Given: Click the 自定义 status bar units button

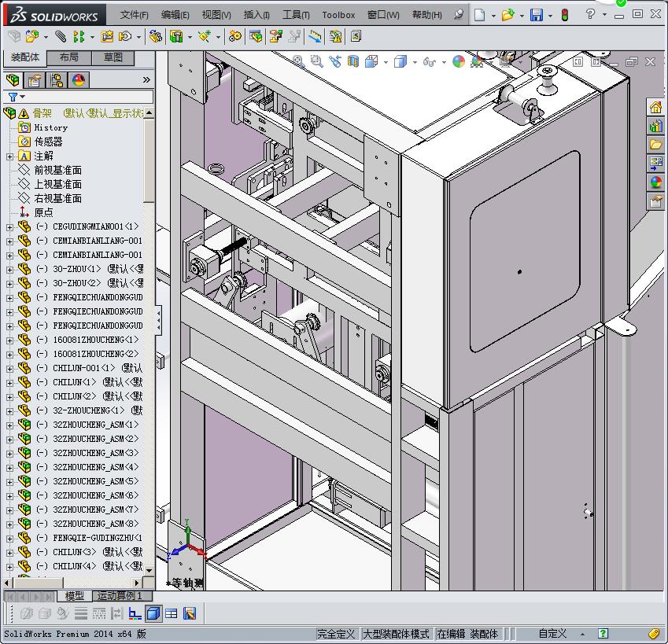Looking at the screenshot, I should click(552, 634).
